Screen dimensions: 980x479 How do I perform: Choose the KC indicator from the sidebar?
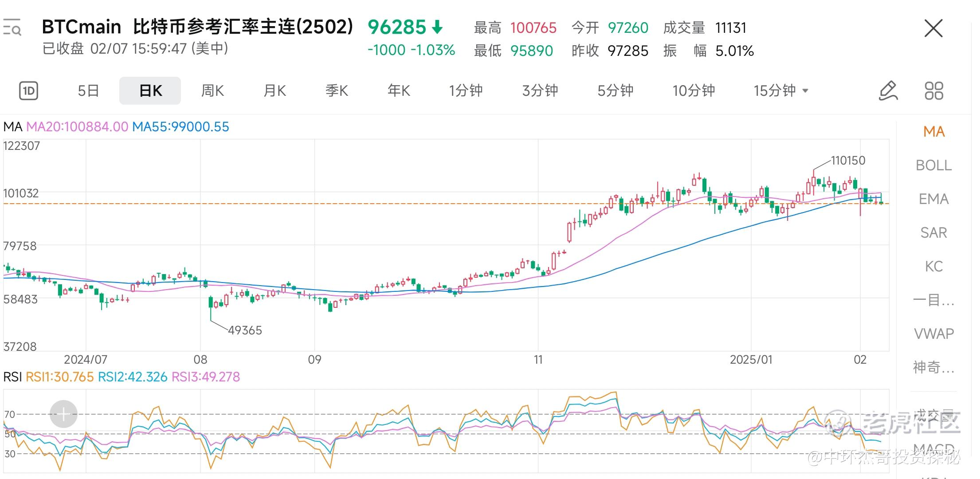[x=934, y=267]
